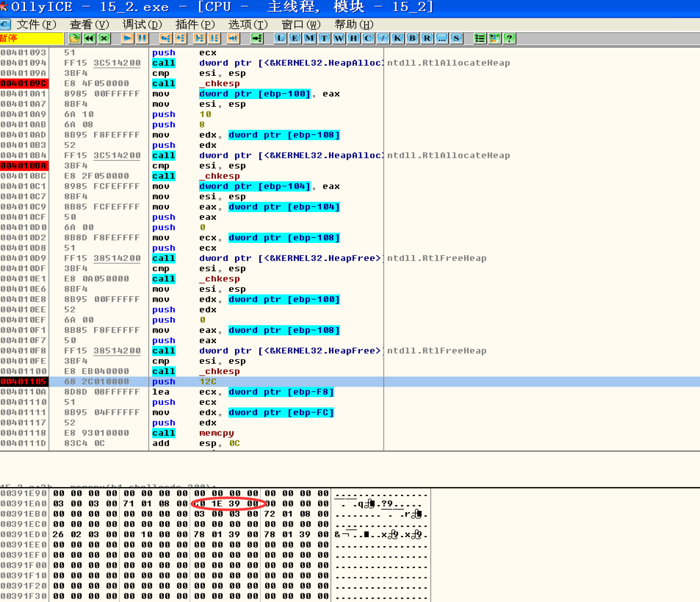Open help with question mark icon

[x=509, y=38]
